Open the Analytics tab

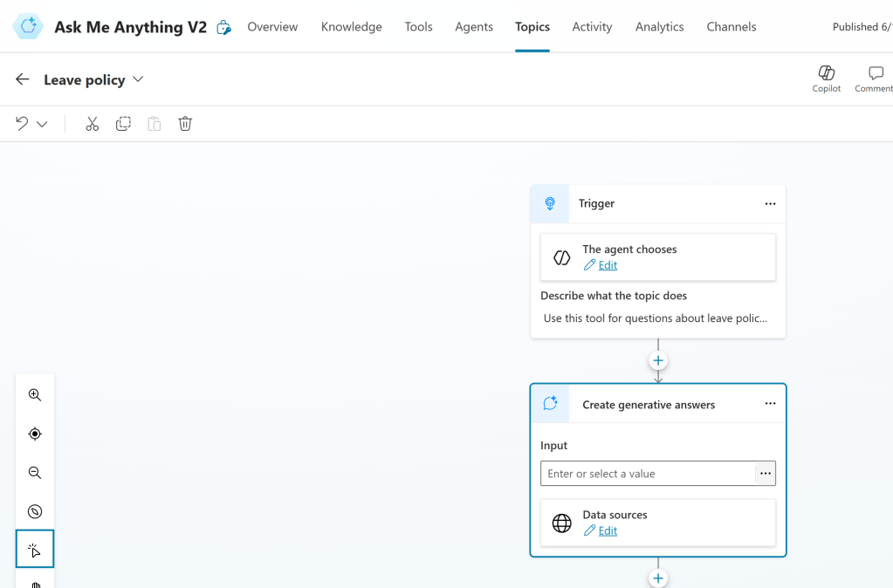659,27
